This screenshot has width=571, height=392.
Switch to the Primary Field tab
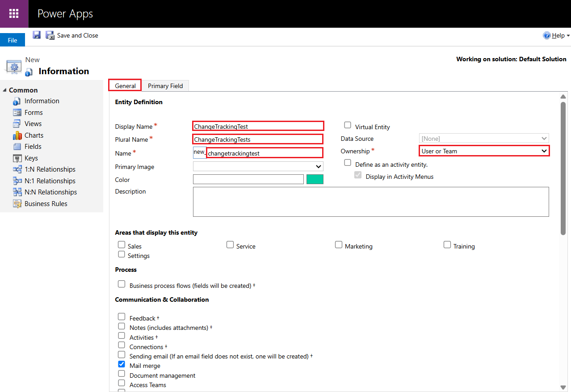point(165,86)
